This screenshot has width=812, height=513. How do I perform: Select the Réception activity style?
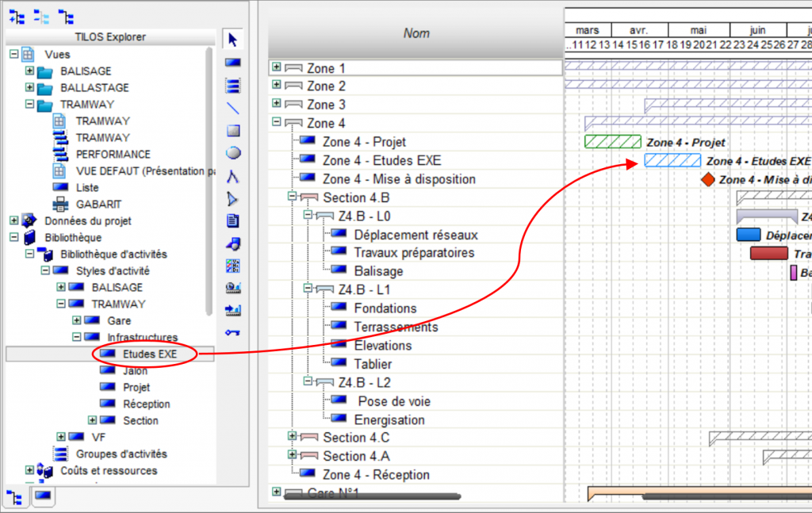coord(146,404)
